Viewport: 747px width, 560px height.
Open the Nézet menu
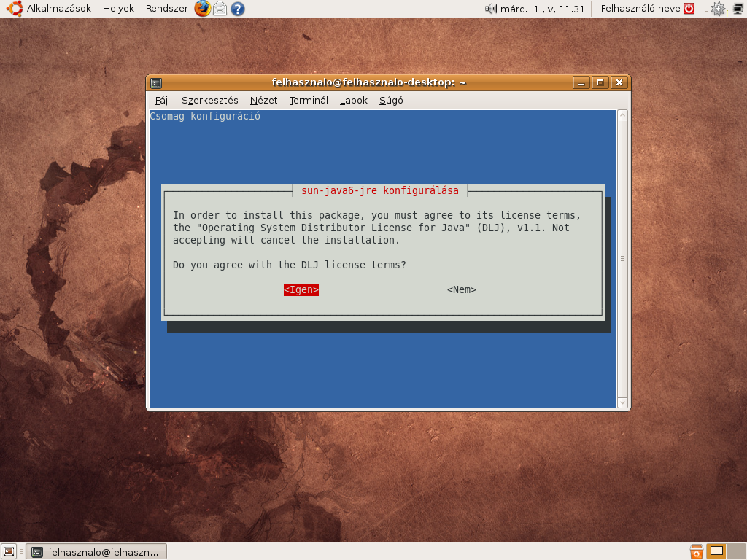(x=263, y=101)
